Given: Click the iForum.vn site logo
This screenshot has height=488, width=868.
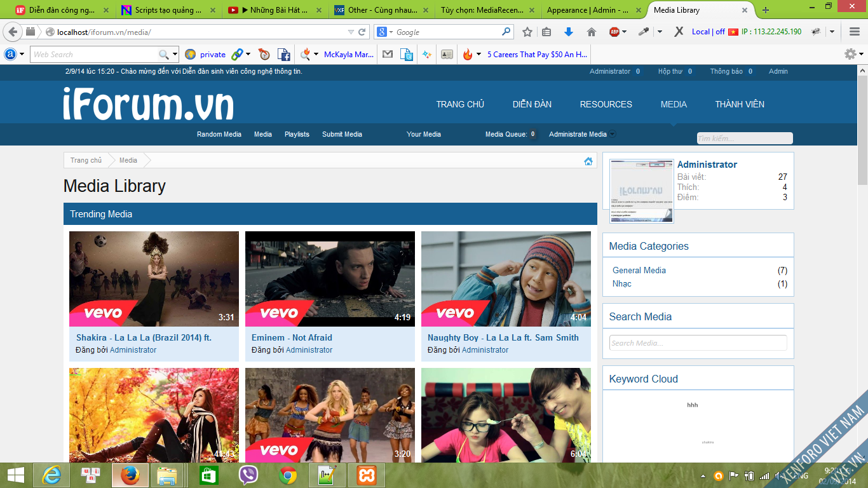Looking at the screenshot, I should pos(149,104).
